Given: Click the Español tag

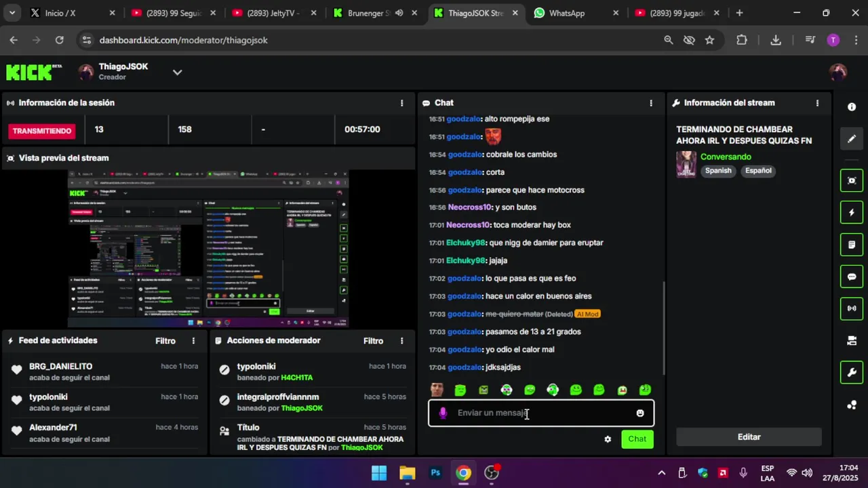Looking at the screenshot, I should tap(758, 171).
